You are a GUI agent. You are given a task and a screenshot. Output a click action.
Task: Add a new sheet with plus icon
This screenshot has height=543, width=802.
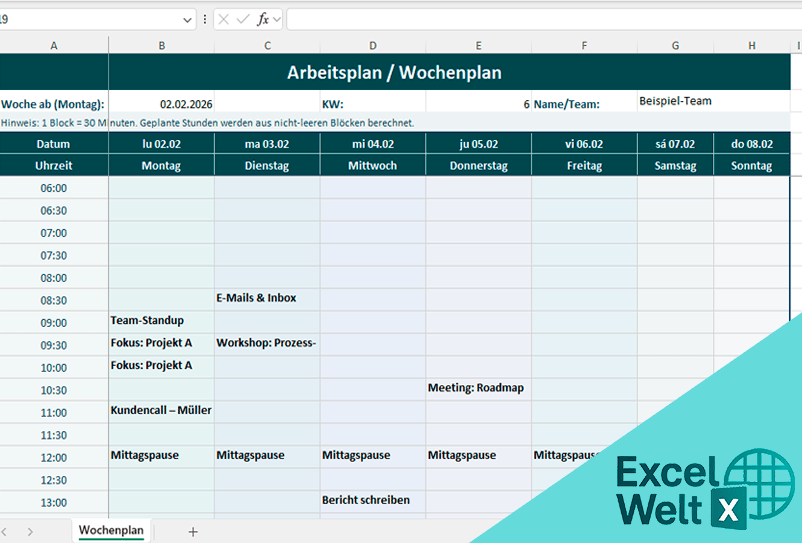pyautogui.click(x=193, y=531)
